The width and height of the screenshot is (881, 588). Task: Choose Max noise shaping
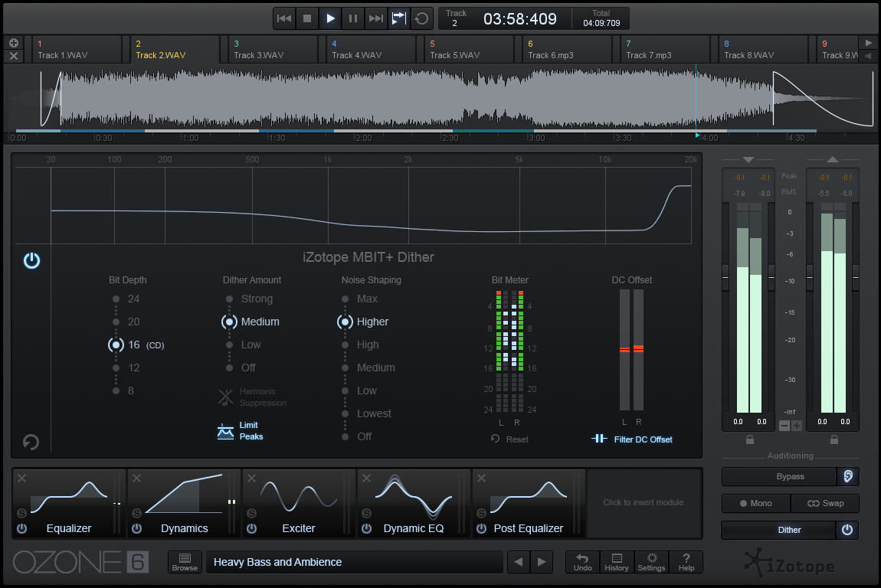(x=345, y=299)
